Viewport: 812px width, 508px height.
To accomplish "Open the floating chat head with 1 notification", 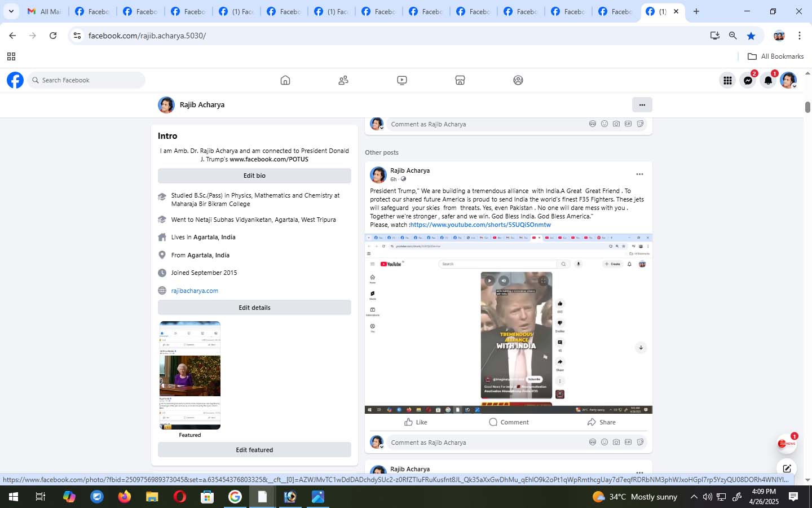I will 786,444.
